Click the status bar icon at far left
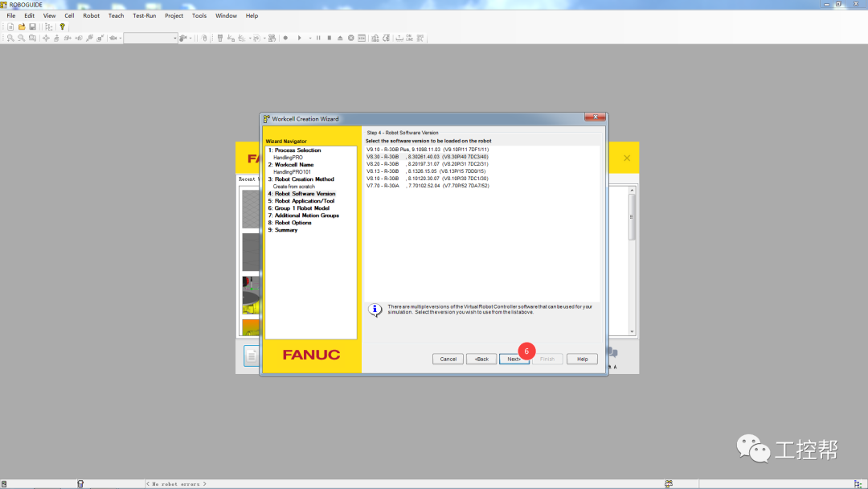 pyautogui.click(x=4, y=484)
